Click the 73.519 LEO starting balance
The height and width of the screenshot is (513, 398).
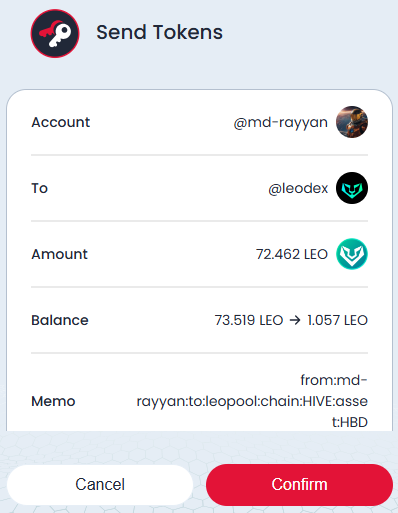[x=249, y=320]
